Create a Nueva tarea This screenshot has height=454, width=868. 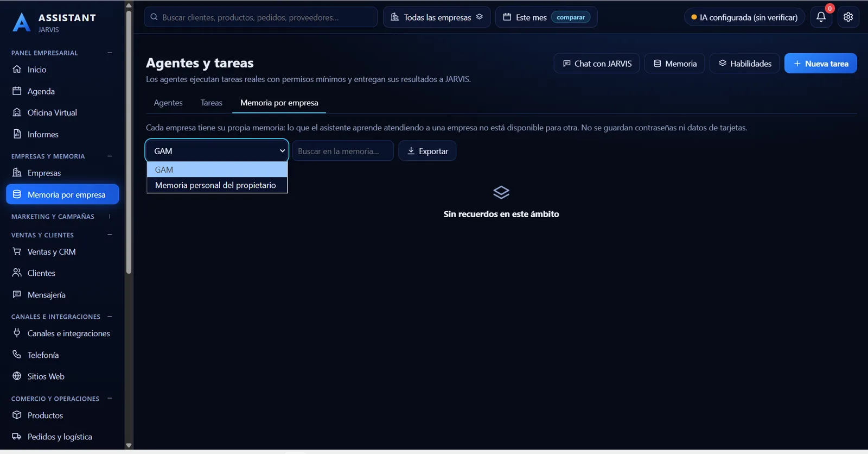pos(821,63)
